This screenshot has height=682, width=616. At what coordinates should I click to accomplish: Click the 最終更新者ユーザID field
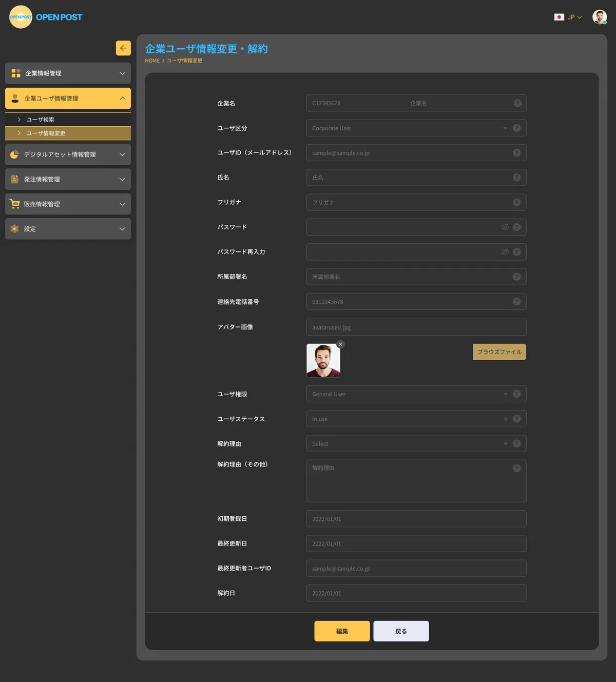tap(416, 569)
